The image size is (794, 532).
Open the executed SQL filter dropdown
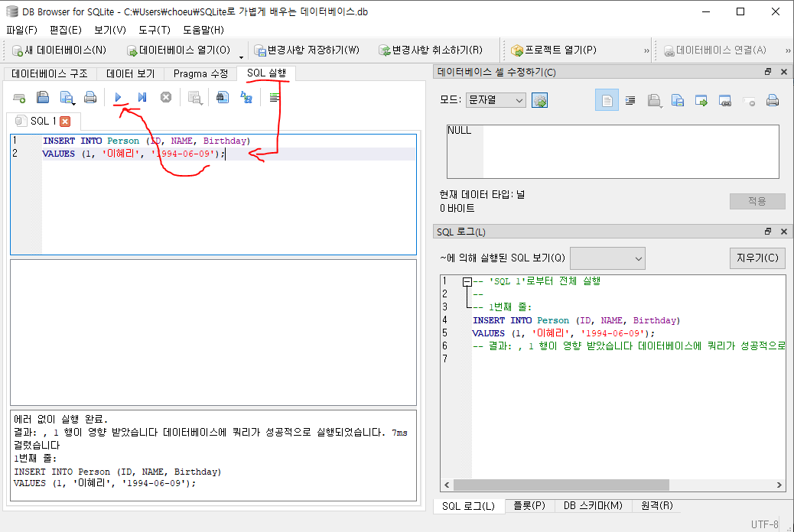(607, 258)
